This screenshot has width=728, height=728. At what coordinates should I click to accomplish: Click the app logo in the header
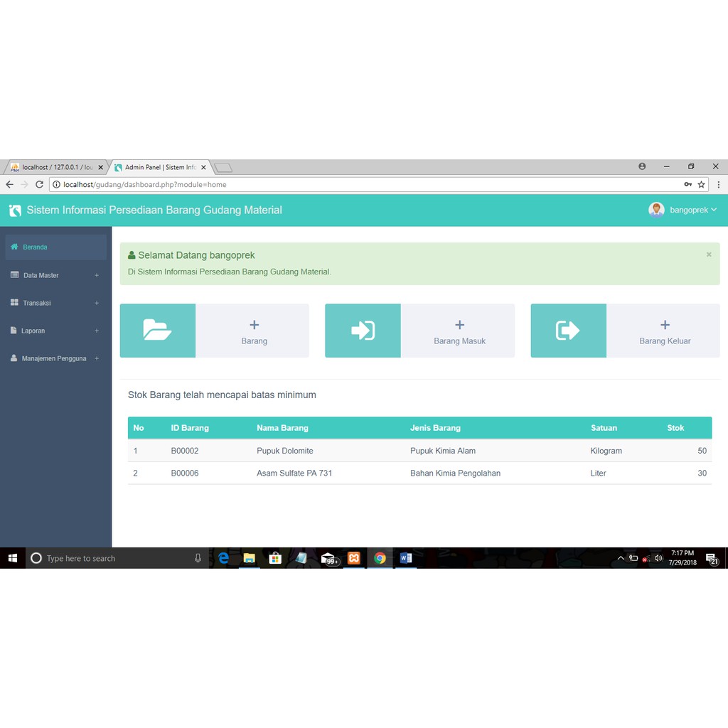tap(15, 210)
